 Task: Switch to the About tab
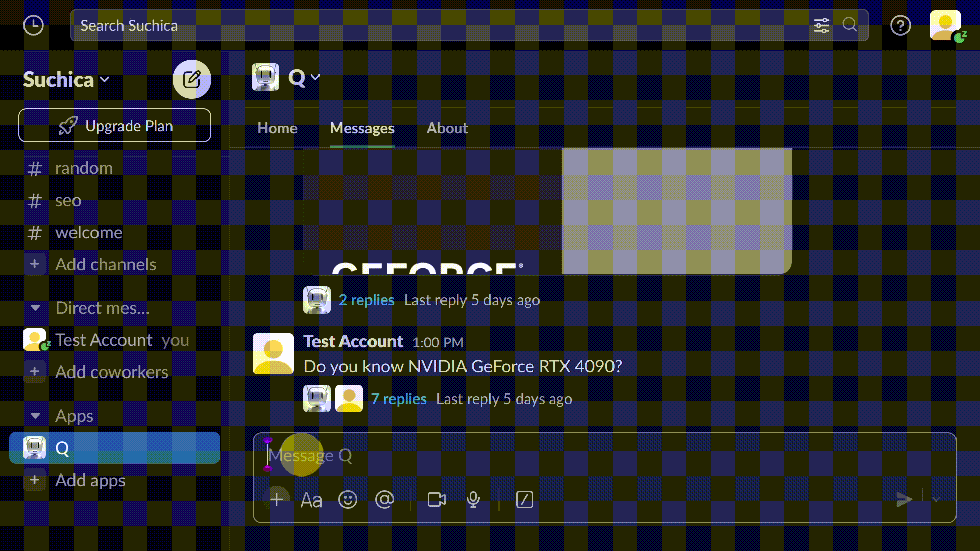coord(447,128)
